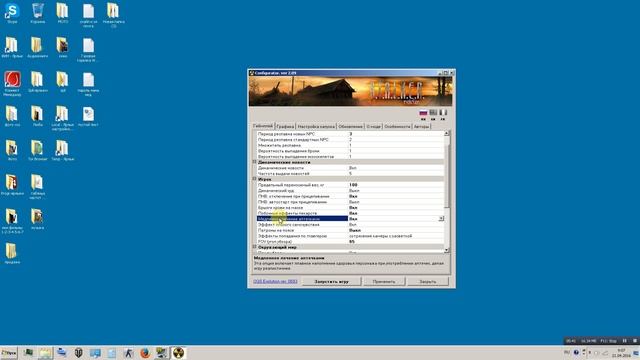This screenshot has width=640, height=360.
Task: Open the red Connect Manager desktop icon
Action: (12, 84)
